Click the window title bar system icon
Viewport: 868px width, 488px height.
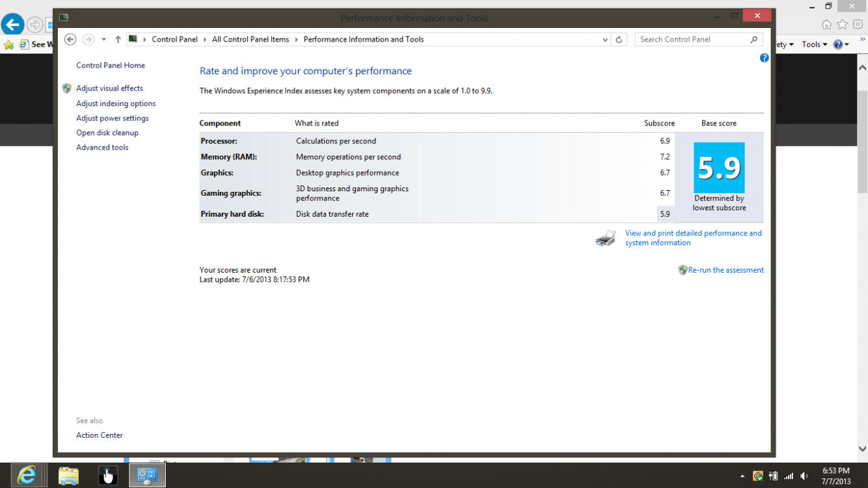point(63,18)
